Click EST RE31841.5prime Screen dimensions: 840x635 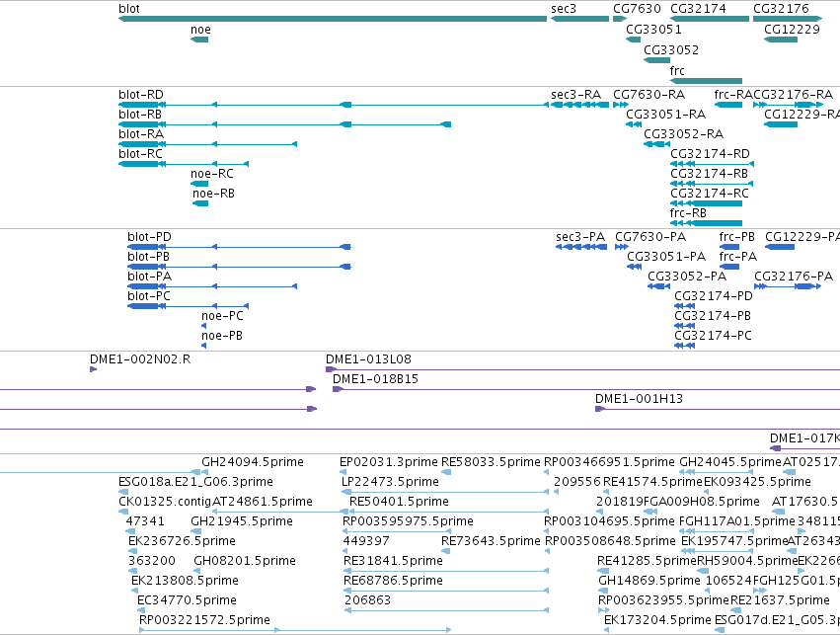point(446,571)
